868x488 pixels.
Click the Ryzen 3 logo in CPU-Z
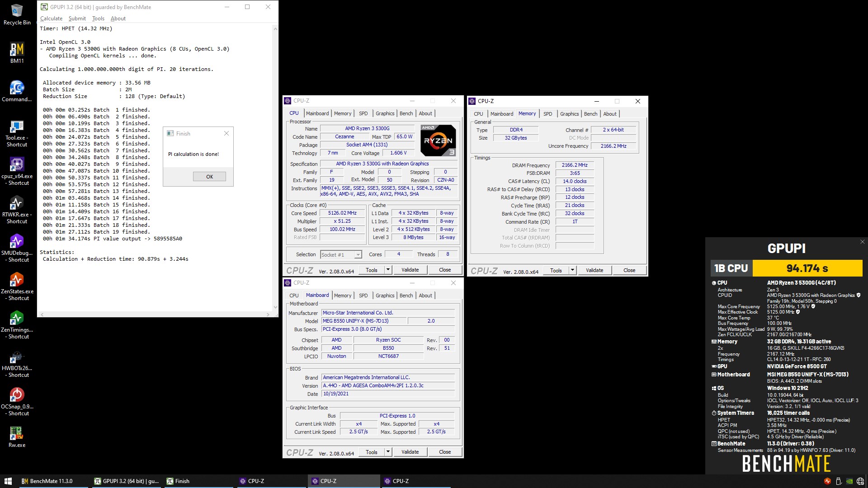pyautogui.click(x=438, y=141)
